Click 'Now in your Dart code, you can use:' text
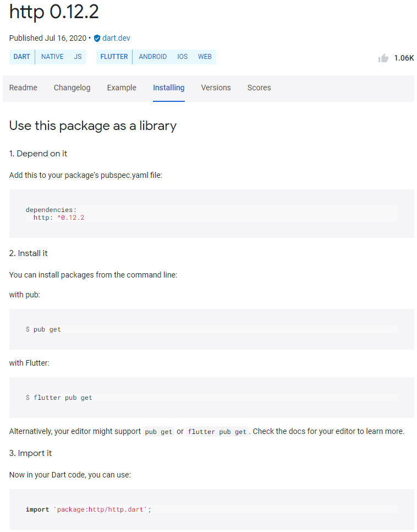 [x=70, y=475]
